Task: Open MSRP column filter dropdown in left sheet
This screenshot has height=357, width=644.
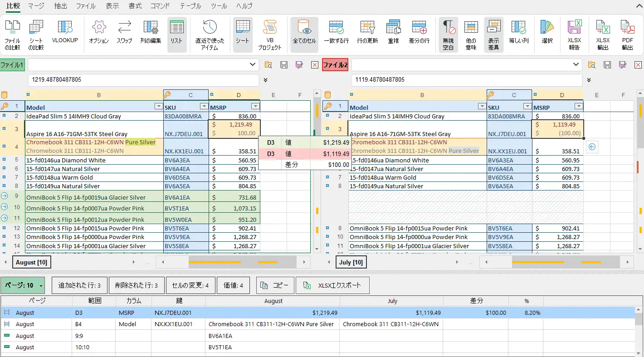Action: click(255, 106)
